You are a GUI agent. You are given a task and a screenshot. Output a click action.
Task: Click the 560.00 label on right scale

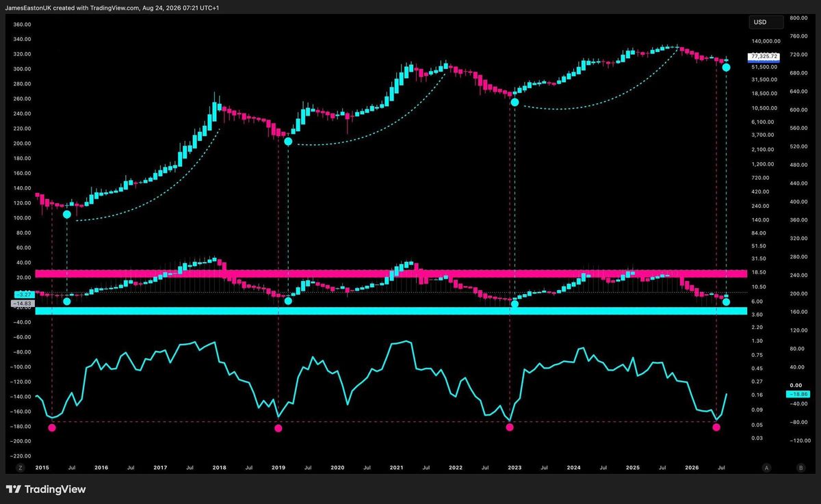[x=797, y=128]
